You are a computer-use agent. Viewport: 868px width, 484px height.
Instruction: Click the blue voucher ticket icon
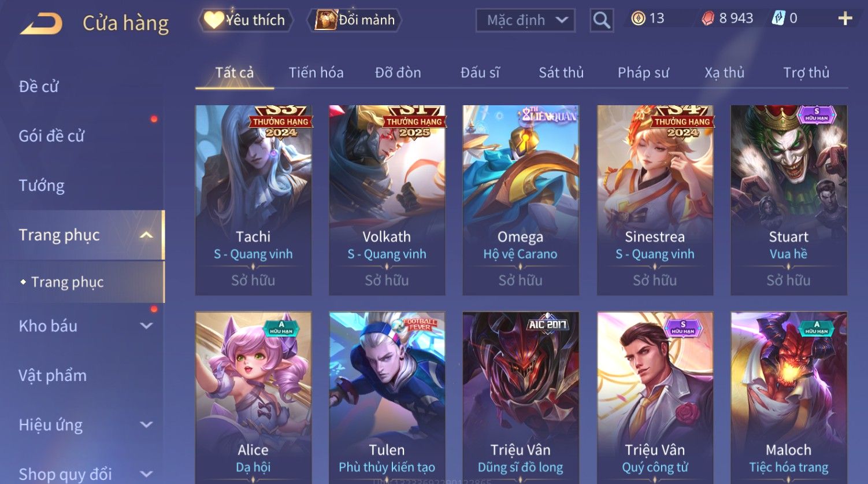[778, 19]
